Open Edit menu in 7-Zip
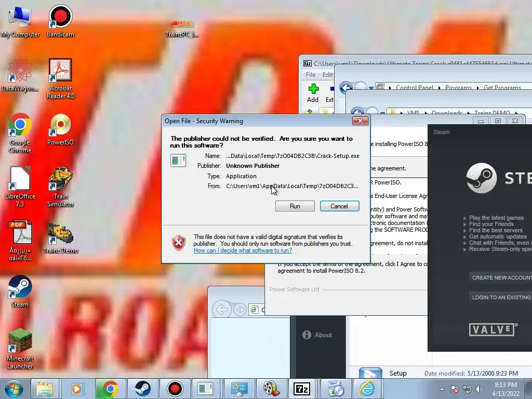This screenshot has height=399, width=532. (327, 75)
